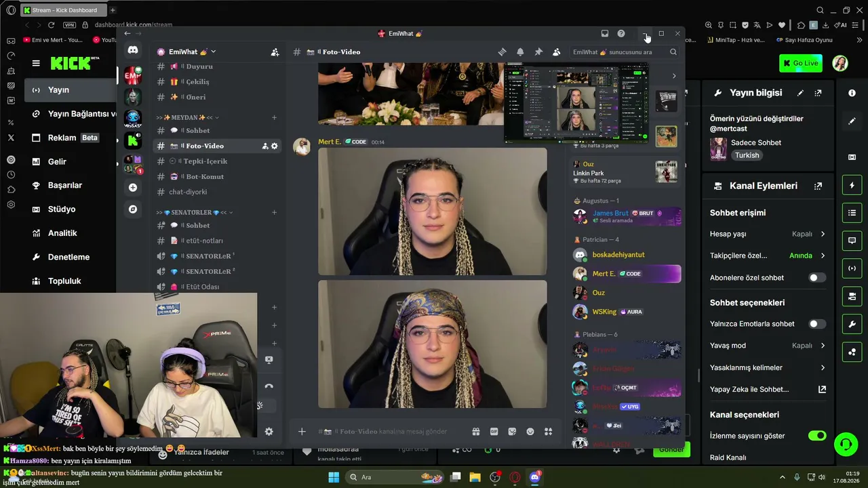Open Yavaş mod option chevron
This screenshot has height=488, width=868.
(823, 346)
